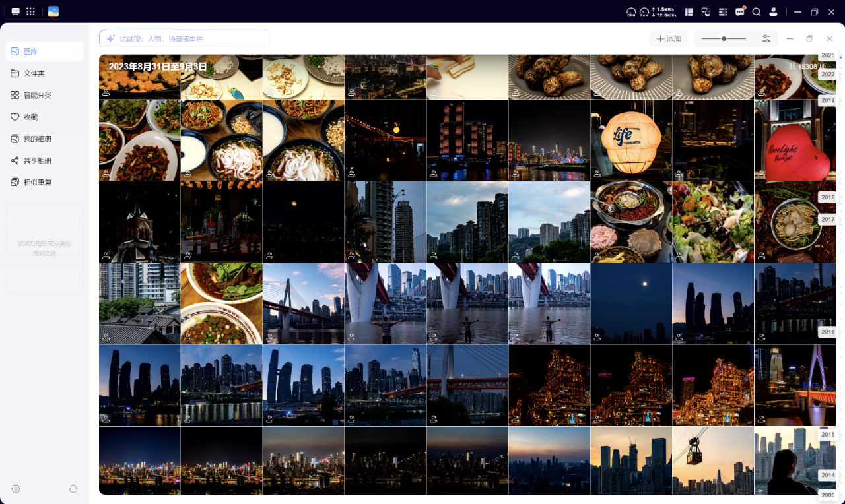Click the thumbnail size slider handle

(x=724, y=39)
